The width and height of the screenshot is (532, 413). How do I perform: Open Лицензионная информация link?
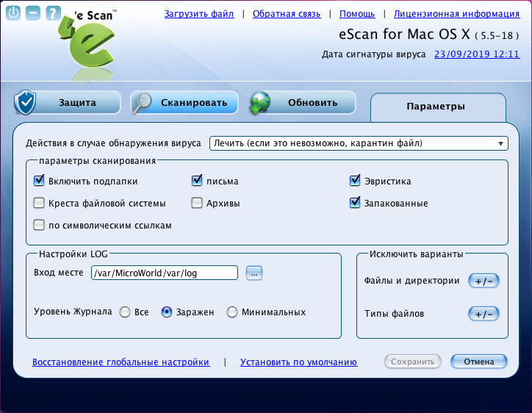pos(456,13)
